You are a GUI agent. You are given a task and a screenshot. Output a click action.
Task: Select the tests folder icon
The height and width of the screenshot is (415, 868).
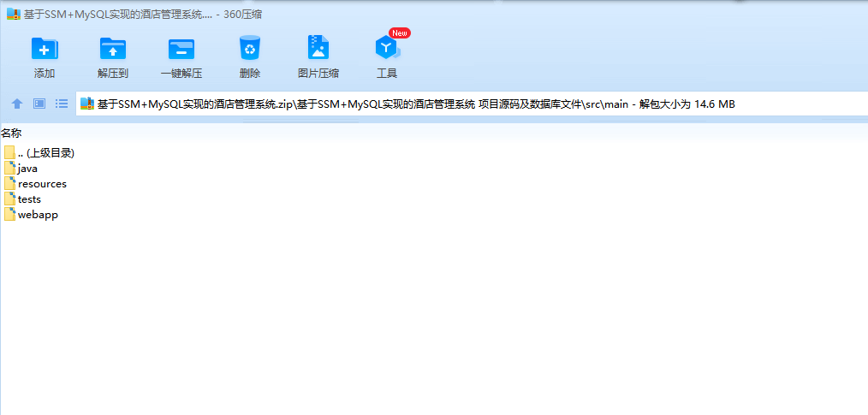10,199
